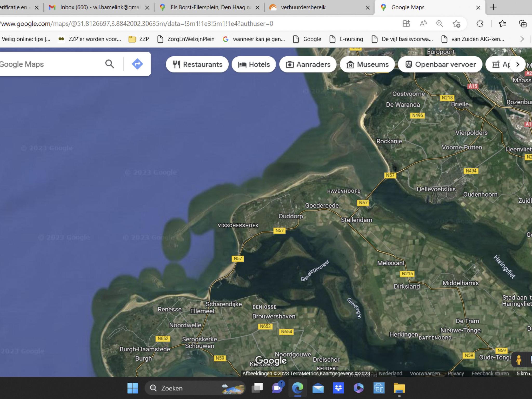Open the Collections icon in browser toolbar

[x=522, y=24]
